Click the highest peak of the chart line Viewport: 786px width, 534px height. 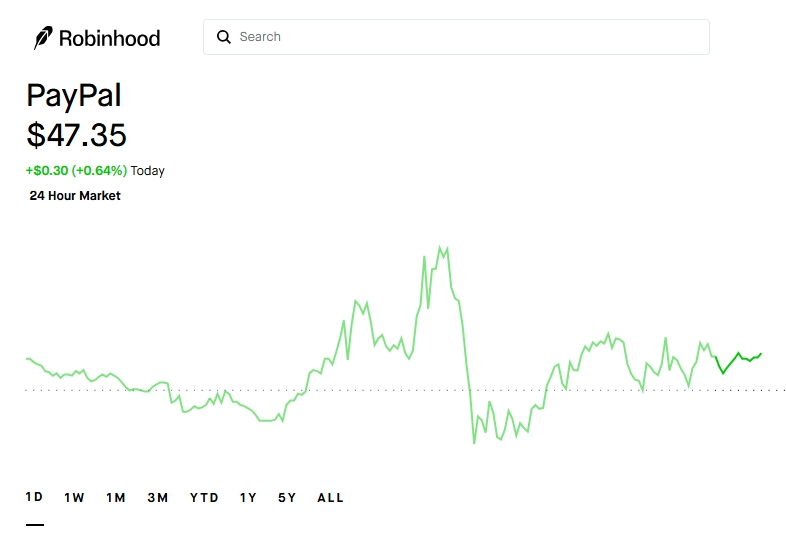[440, 245]
